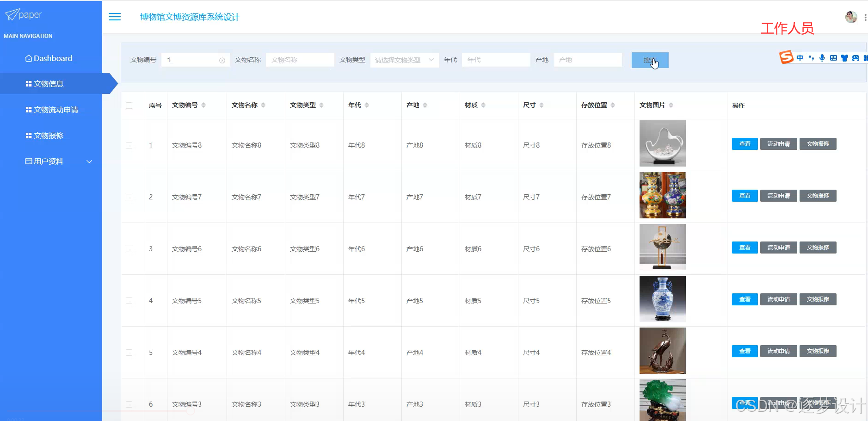Focus the 文物编号 search input

(195, 60)
